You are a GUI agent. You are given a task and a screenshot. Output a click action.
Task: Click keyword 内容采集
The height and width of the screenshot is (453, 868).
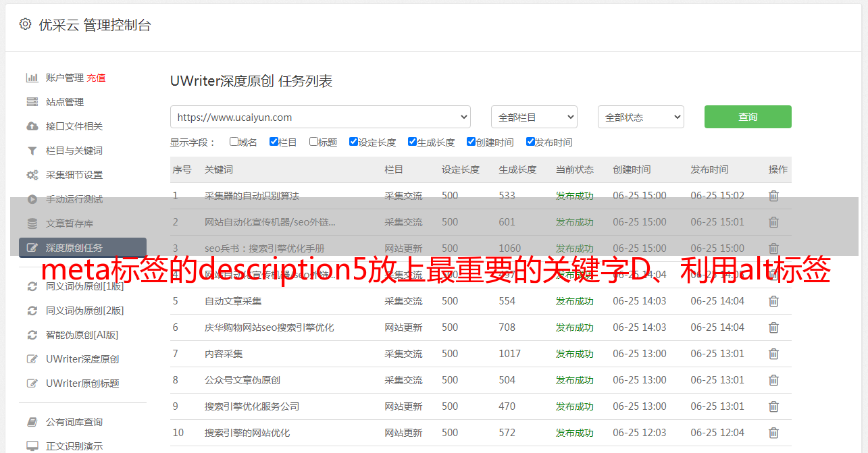224,354
